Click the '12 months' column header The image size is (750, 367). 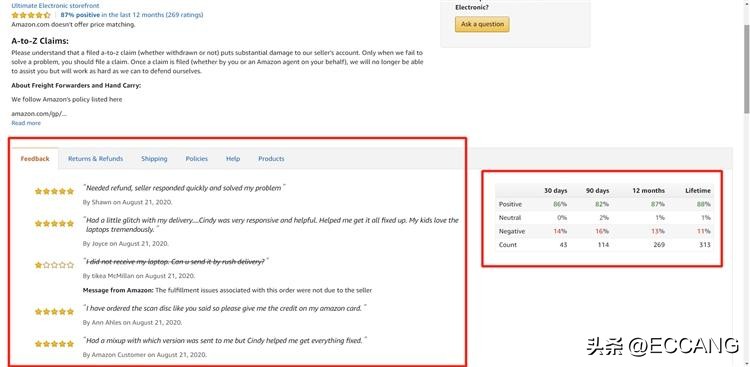tap(648, 190)
